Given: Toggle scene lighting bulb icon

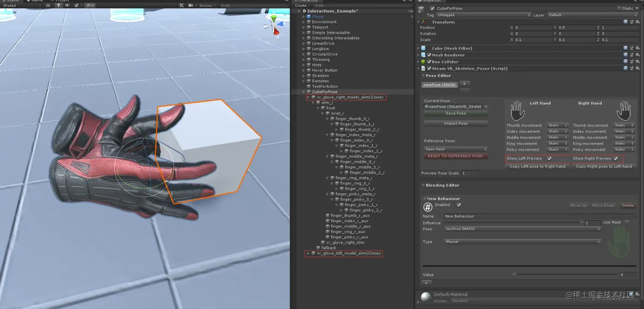Looking at the screenshot, I should tap(59, 6).
